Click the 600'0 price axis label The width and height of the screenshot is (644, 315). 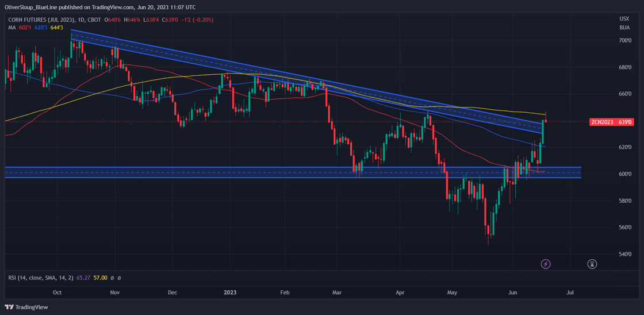(x=626, y=174)
